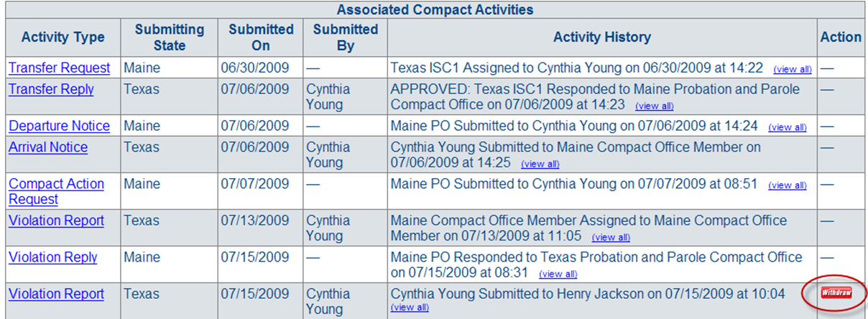View all history for Compact Action Request
The height and width of the screenshot is (319, 868).
[x=788, y=185]
